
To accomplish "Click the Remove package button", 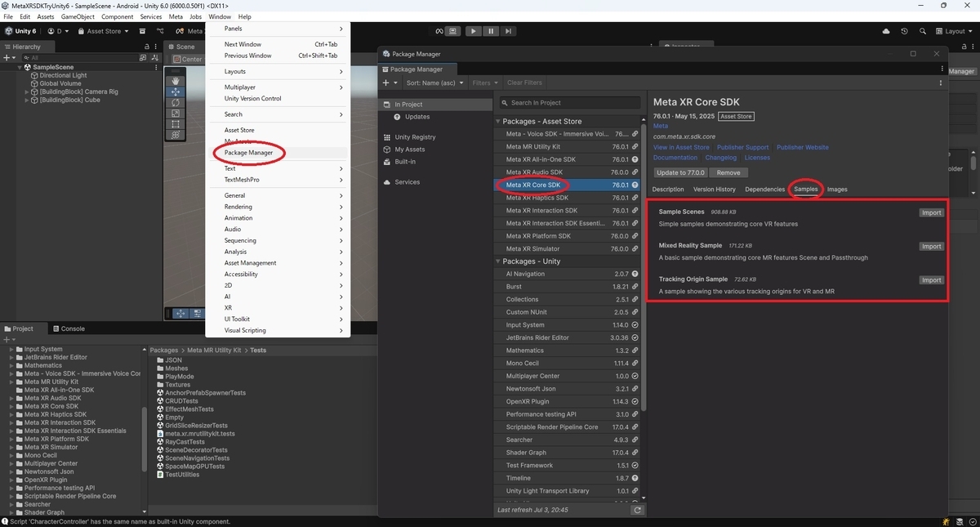I will pos(728,172).
